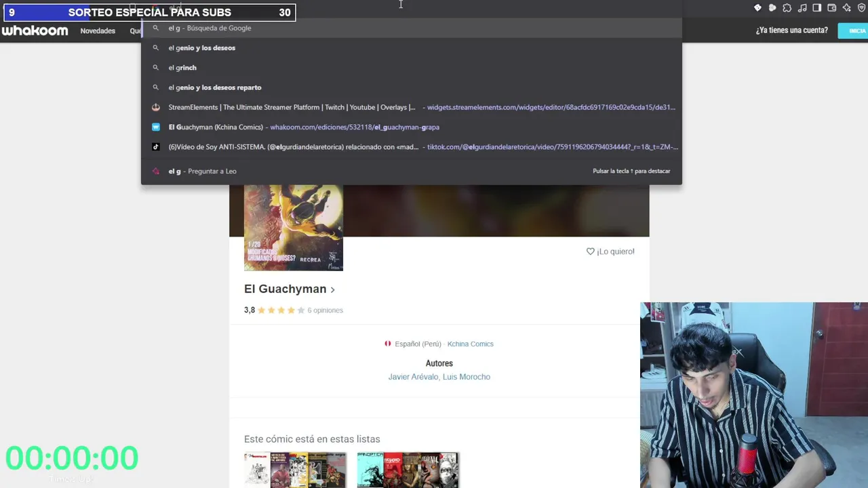Screen dimensions: 868x488
Task: Click the 'SORTEO ESPECIAL PARA SUBS' overlay bar
Action: tap(149, 12)
